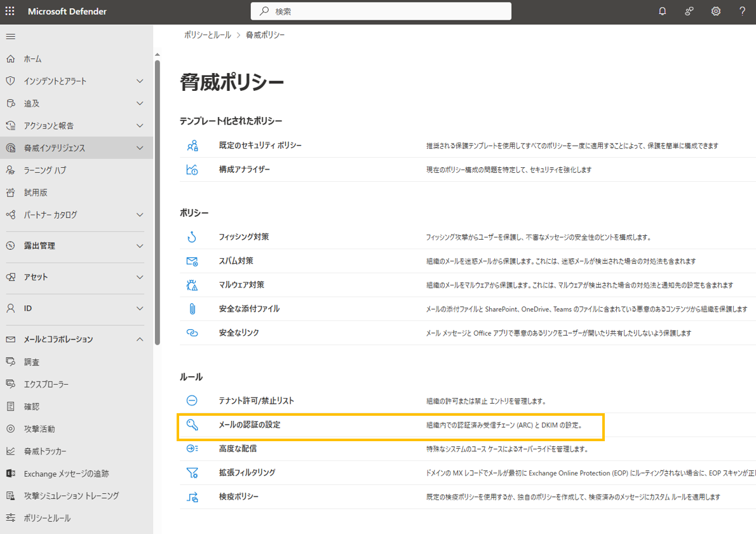Click the パートナー カタログ icon
This screenshot has width=756, height=534.
[11, 215]
